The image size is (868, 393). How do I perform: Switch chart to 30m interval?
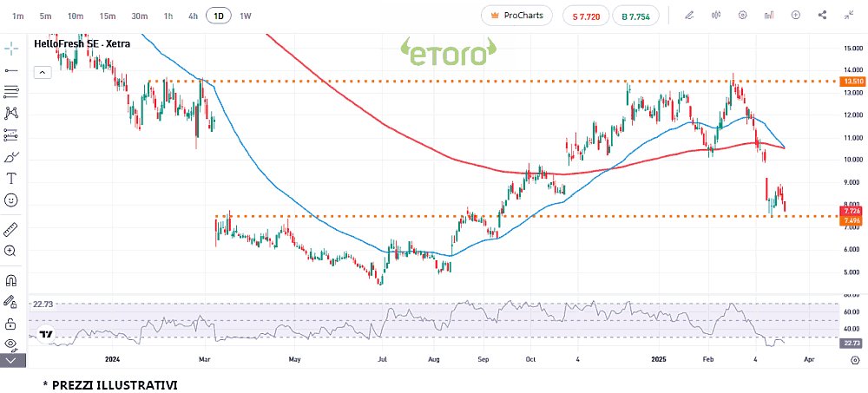click(140, 16)
